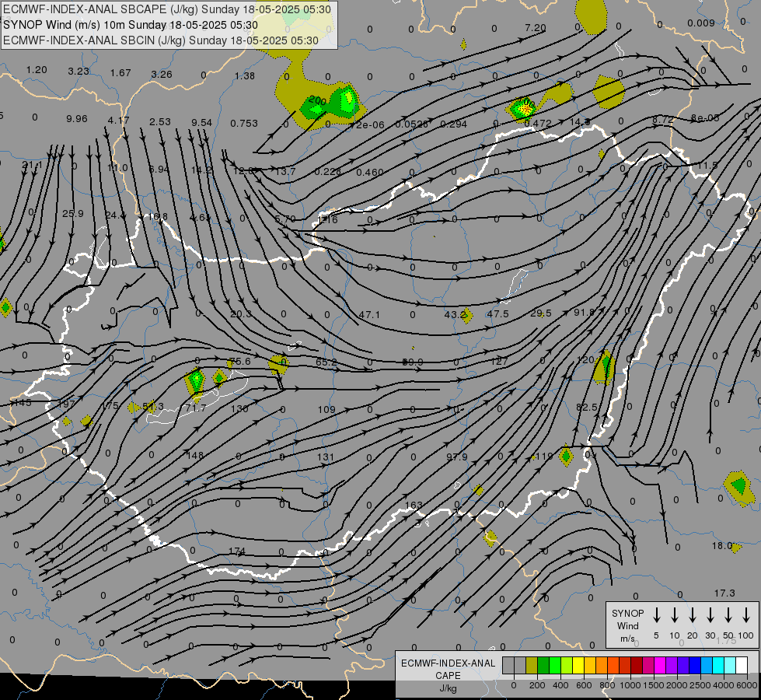
Task: Click the 200 tick label on CAPE scale
Action: (x=537, y=685)
